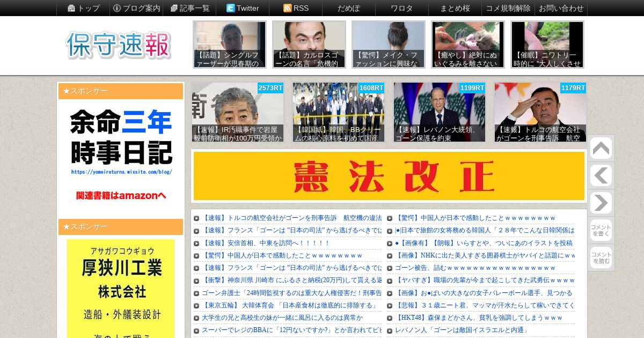Click the 厚狭川工業 sponsor advertisement
Viewport: 644px width, 338px height.
[x=121, y=289]
